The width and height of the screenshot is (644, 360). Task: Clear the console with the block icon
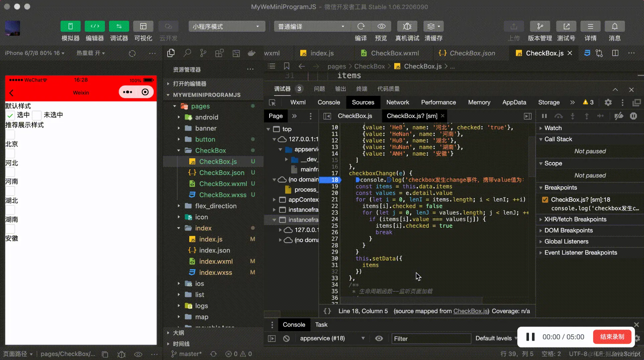[x=286, y=338]
